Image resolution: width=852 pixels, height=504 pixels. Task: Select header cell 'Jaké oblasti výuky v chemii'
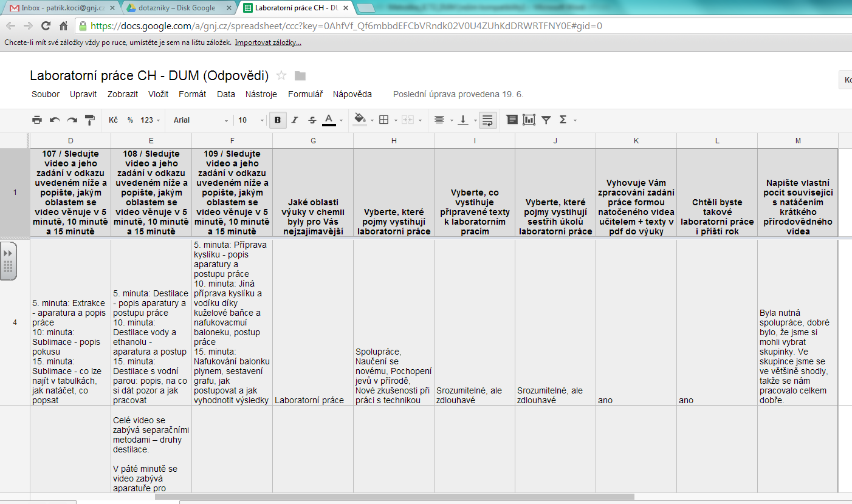(x=313, y=192)
